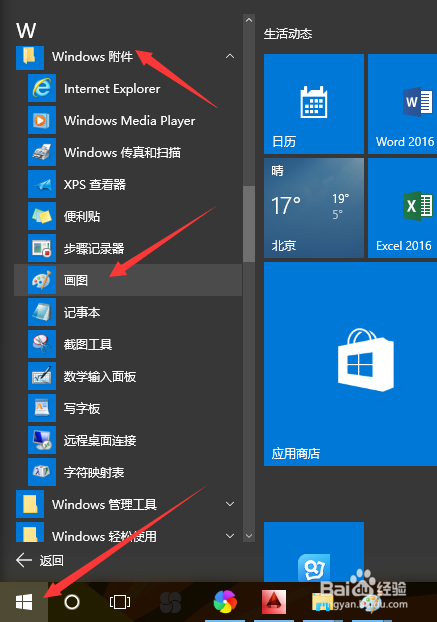Jump to letter W section header
The image size is (437, 622).
[x=26, y=31]
